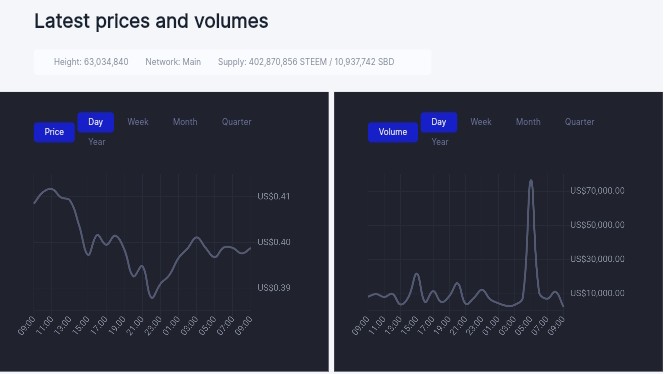Click the Network: Main text
The height and width of the screenshot is (374, 665).
tap(173, 62)
